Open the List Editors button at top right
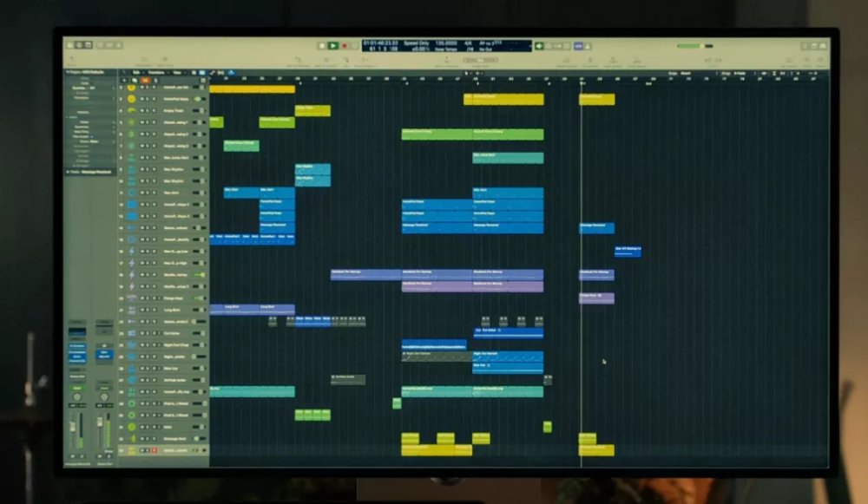Viewport: 868px width, 504px height. click(805, 46)
